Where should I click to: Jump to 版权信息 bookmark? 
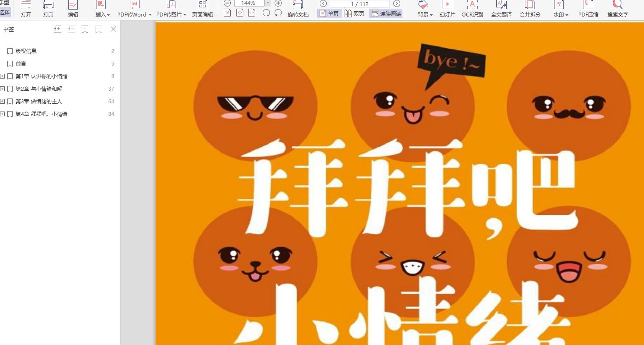pyautogui.click(x=26, y=51)
